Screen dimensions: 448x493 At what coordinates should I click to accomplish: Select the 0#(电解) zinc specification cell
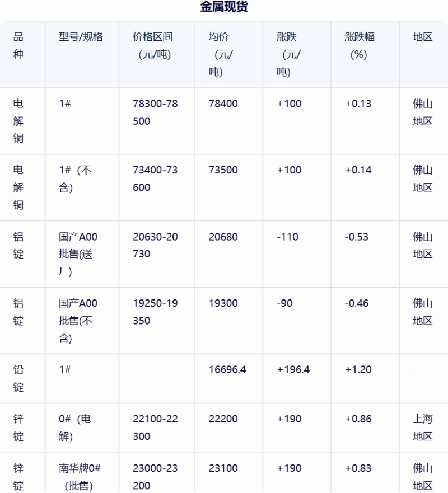pyautogui.click(x=75, y=428)
